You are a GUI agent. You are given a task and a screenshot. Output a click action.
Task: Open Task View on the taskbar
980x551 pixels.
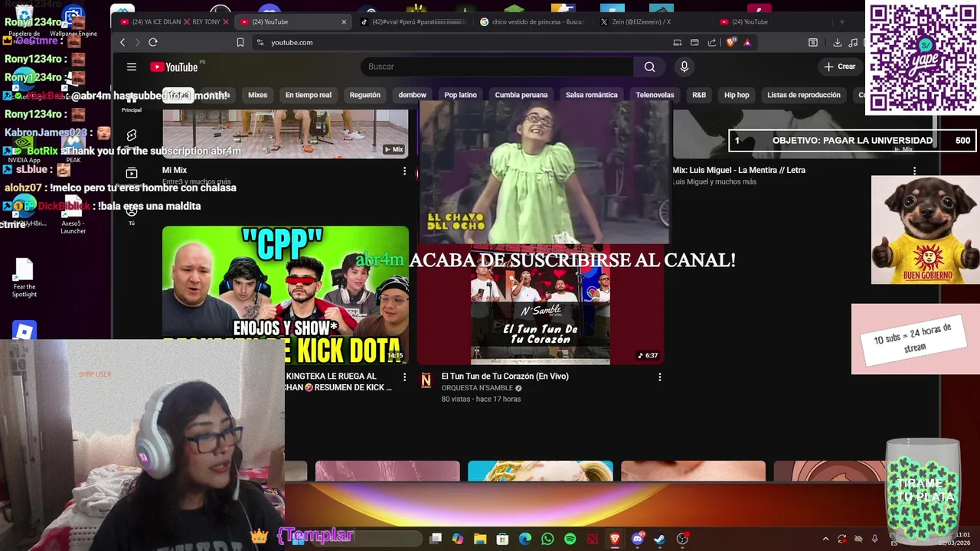[x=436, y=539]
